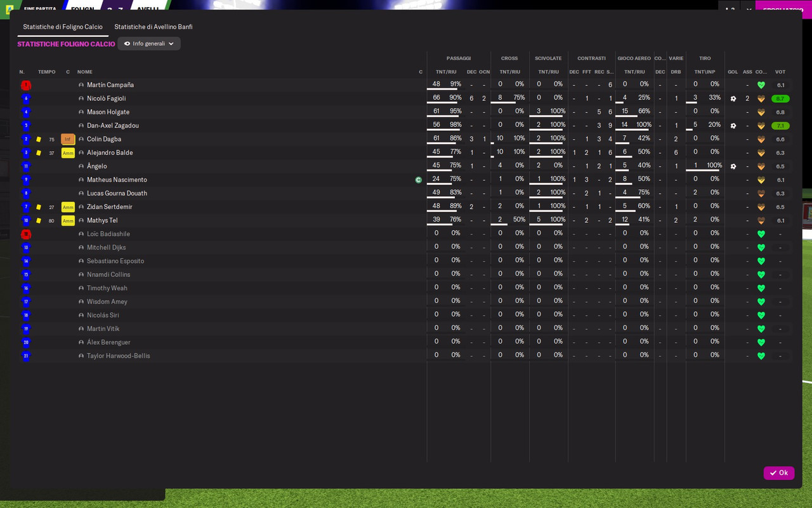The width and height of the screenshot is (812, 508).
Task: Click the 8.7 rating badge for Nicolò Fagioli
Action: coord(780,98)
